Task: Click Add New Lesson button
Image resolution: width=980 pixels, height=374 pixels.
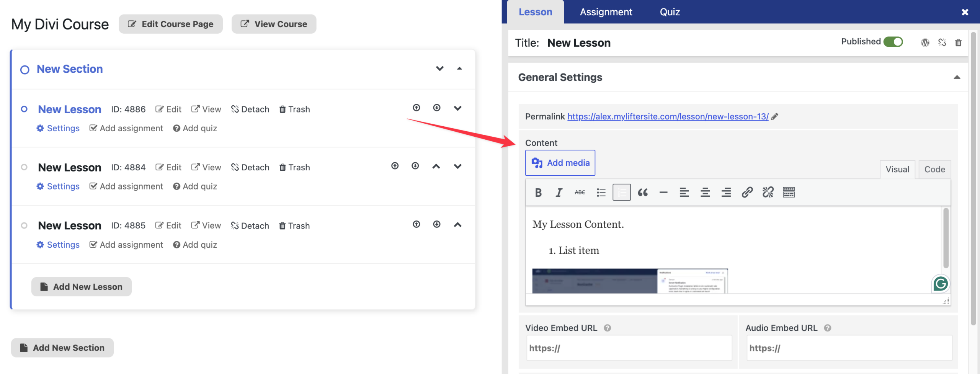Action: [81, 287]
